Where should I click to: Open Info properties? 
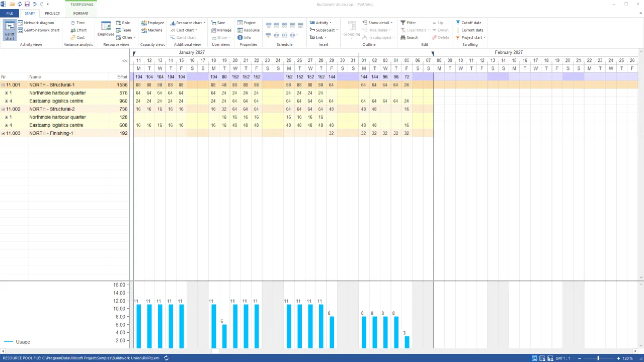pos(244,38)
